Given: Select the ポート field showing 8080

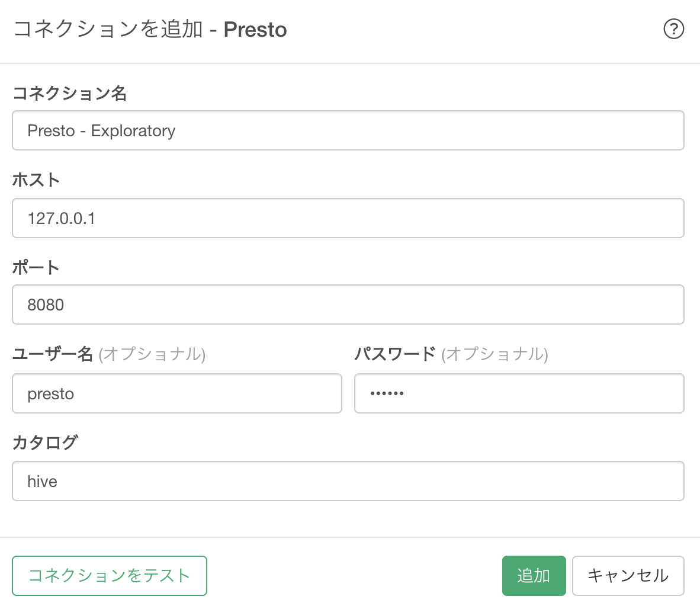Looking at the screenshot, I should click(348, 304).
